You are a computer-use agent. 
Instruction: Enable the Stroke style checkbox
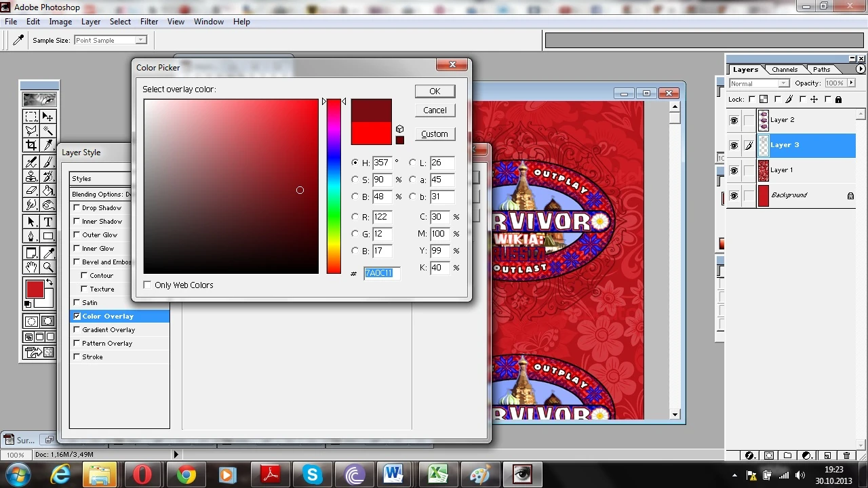(x=77, y=357)
